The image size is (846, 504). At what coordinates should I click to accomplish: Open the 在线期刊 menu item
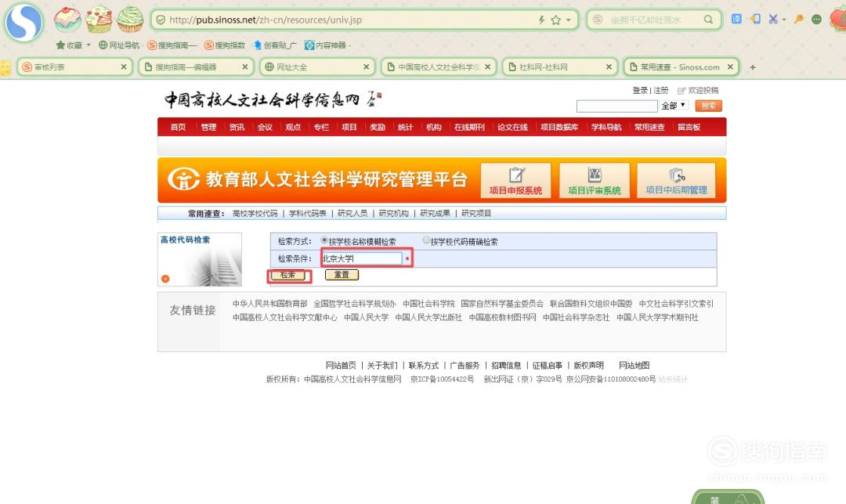coord(469,128)
